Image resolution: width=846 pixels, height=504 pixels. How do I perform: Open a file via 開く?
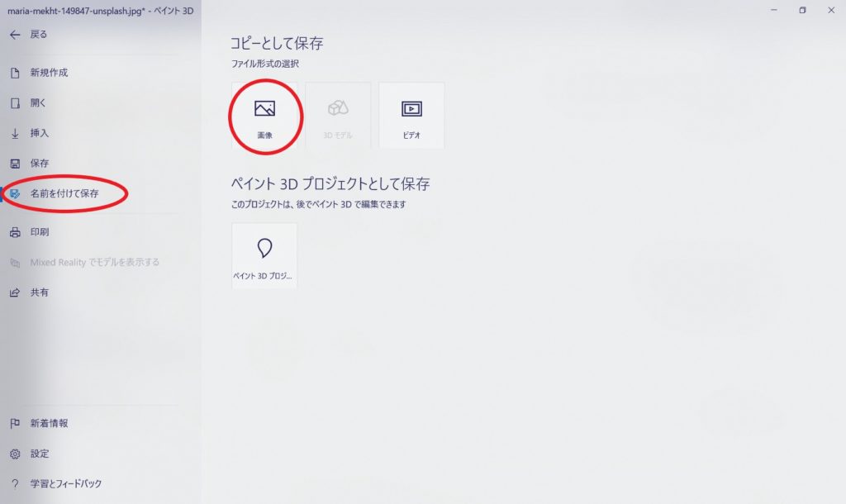point(28,103)
